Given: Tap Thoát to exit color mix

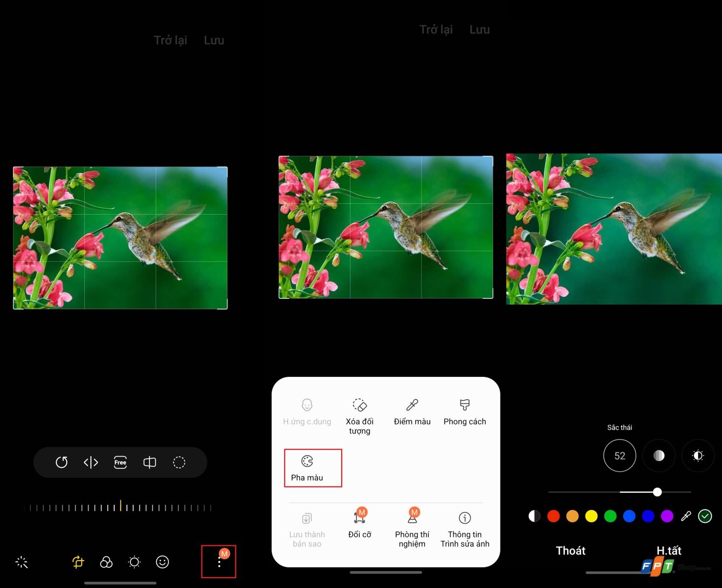Looking at the screenshot, I should tap(571, 551).
